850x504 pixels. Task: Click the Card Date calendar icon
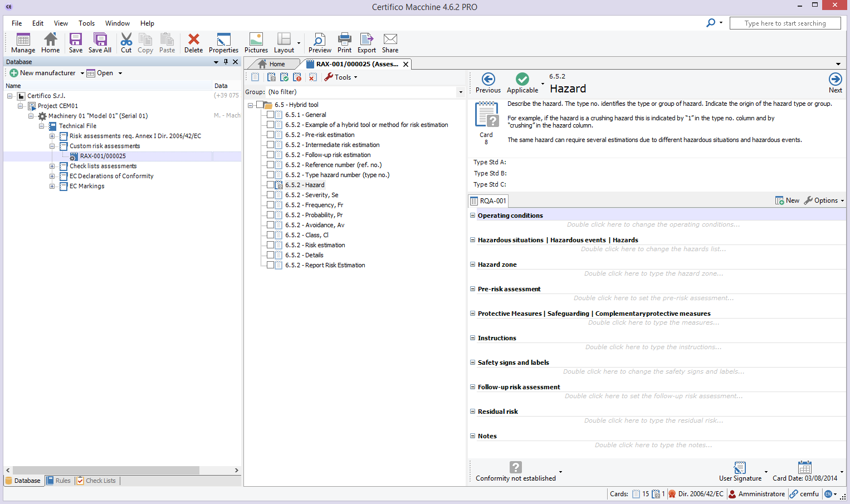(x=805, y=467)
